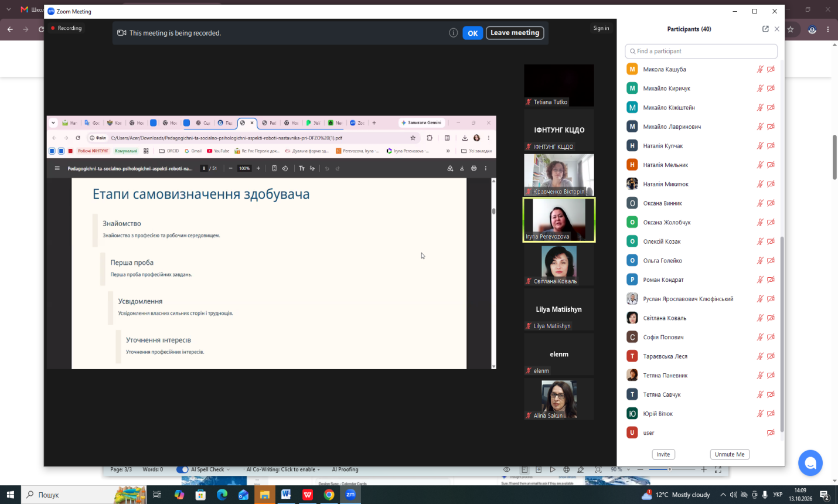
Task: Toggle AI Spell Check switch
Action: click(x=182, y=469)
